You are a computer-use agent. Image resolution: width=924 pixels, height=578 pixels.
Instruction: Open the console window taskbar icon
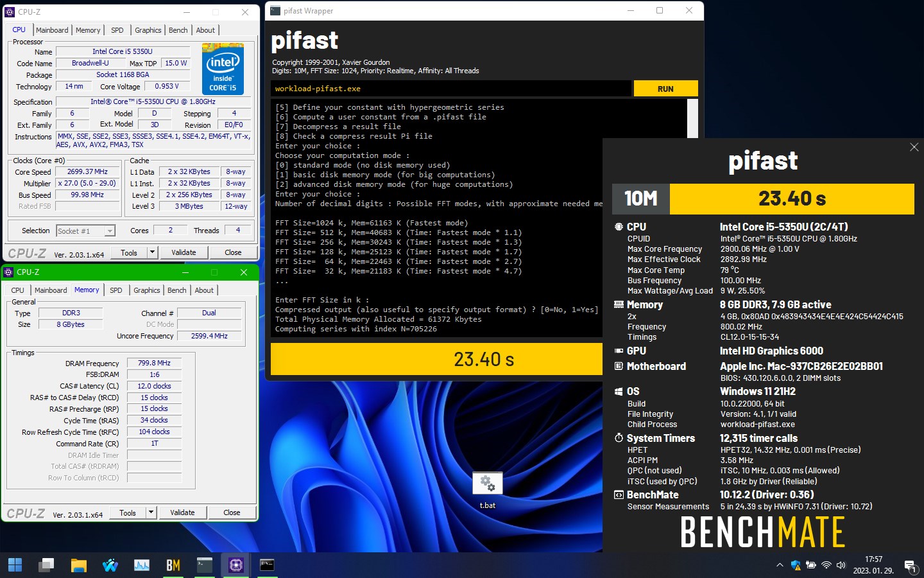pyautogui.click(x=267, y=565)
